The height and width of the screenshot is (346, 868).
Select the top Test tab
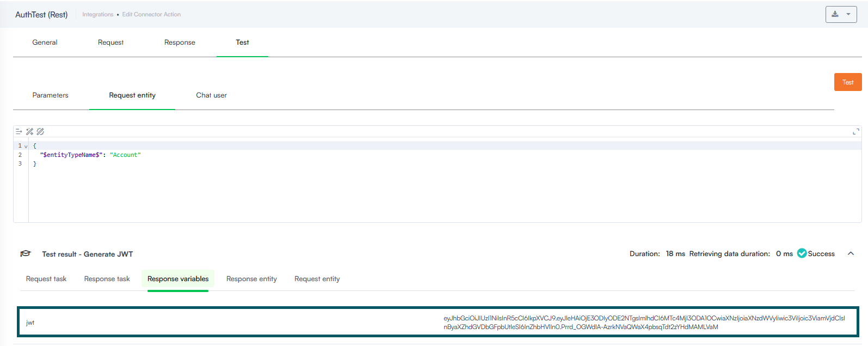tap(242, 42)
